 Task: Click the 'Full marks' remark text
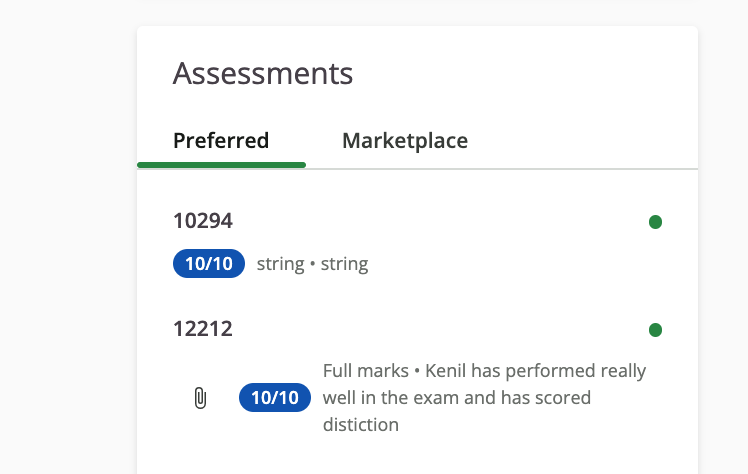366,371
